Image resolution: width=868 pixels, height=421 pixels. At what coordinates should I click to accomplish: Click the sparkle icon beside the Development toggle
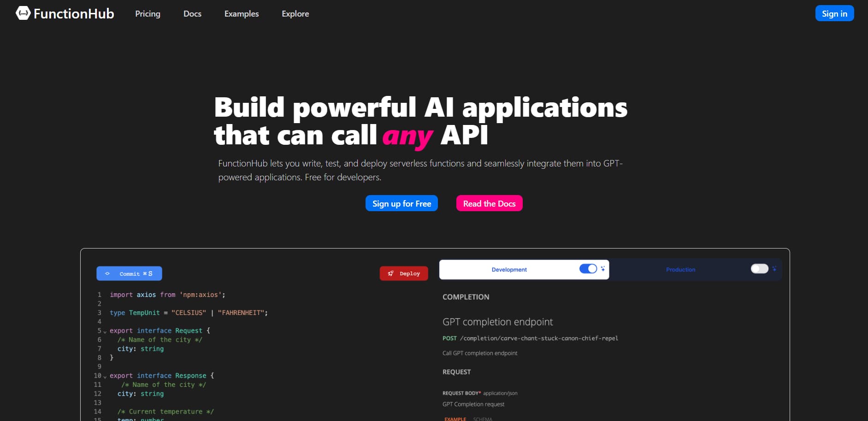[x=603, y=268]
